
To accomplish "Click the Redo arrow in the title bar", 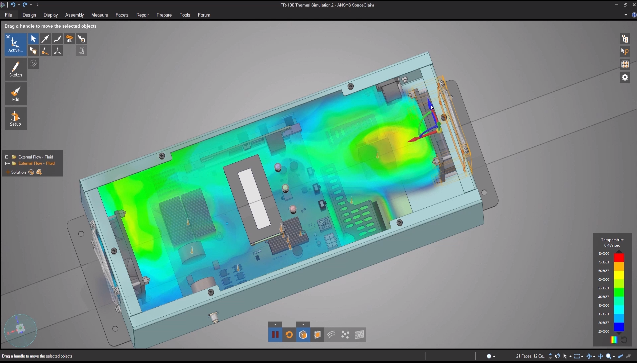I will pos(25,4).
